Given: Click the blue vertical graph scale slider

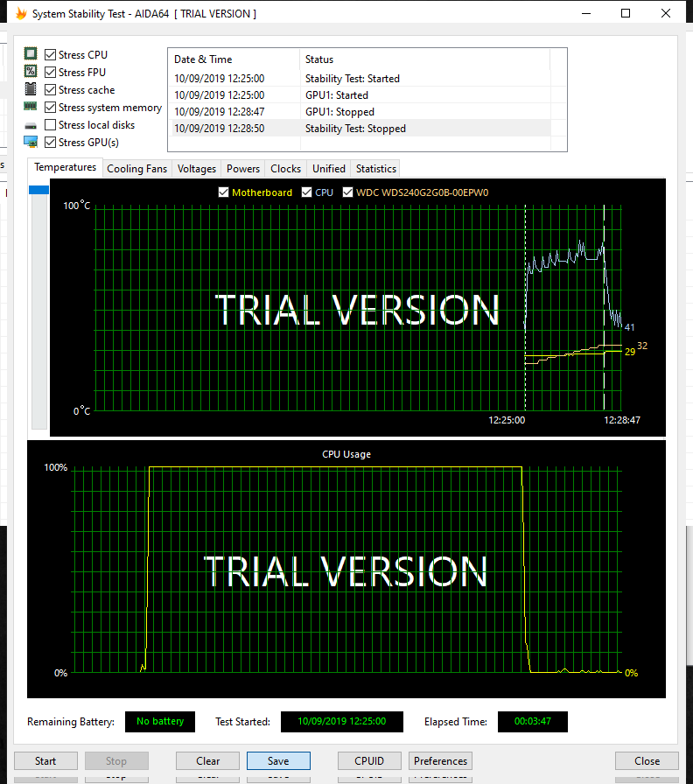Looking at the screenshot, I should point(39,190).
